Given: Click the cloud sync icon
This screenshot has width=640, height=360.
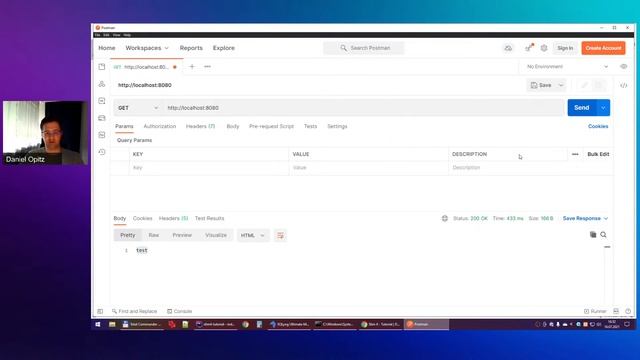Looking at the screenshot, I should (x=508, y=48).
